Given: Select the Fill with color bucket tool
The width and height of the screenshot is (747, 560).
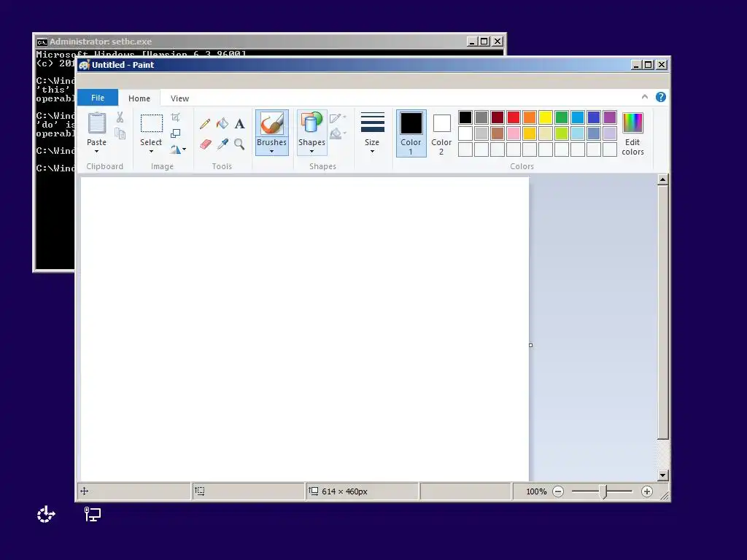Looking at the screenshot, I should pyautogui.click(x=222, y=124).
